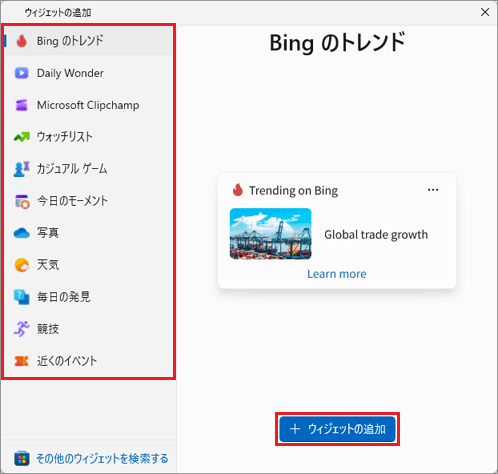Pick 今日のモーメント in the sidebar
The image size is (498, 474).
(x=89, y=201)
